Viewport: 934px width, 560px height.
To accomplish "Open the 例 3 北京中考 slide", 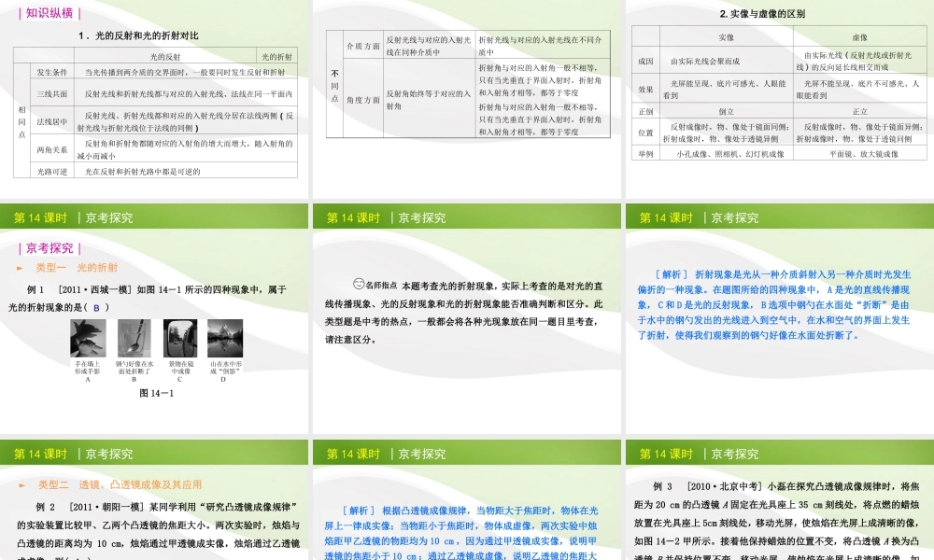I will (780, 500).
